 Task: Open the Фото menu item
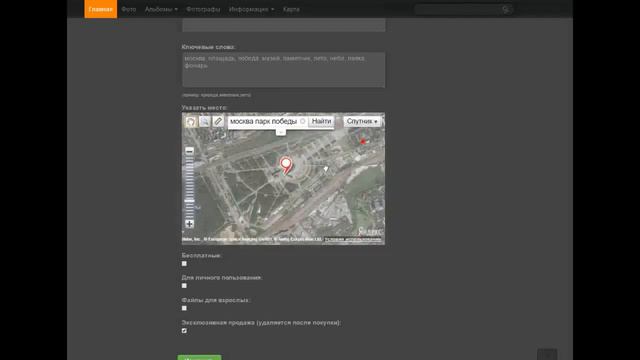pos(129,9)
